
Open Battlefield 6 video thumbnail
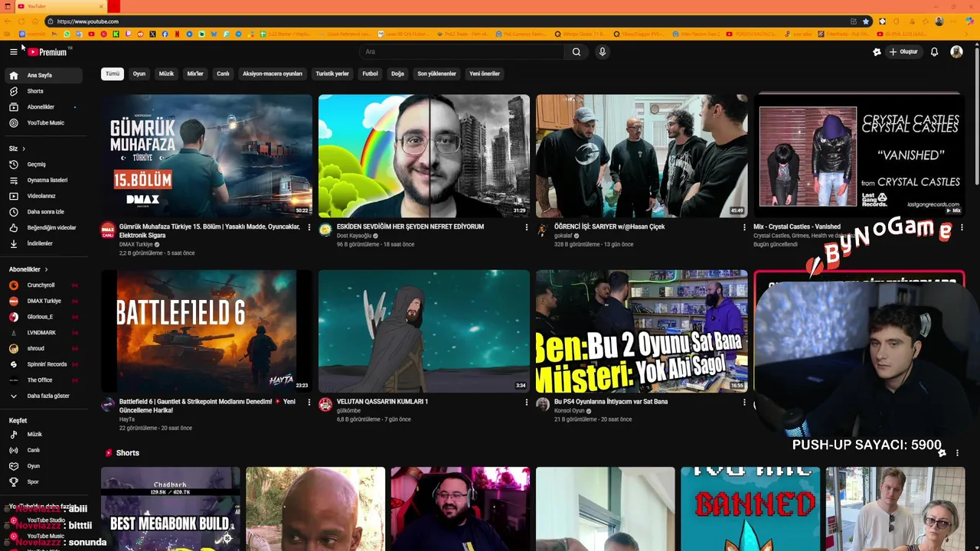(207, 331)
